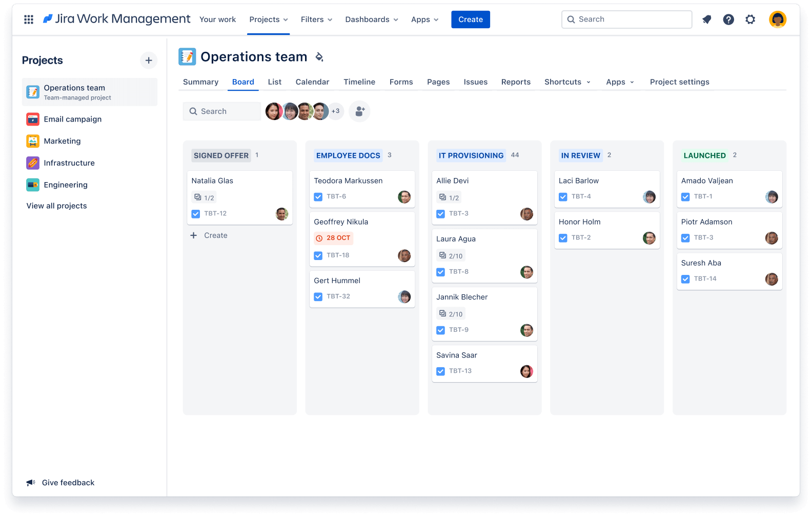The width and height of the screenshot is (812, 517).
Task: Open the app switcher grid icon
Action: click(x=29, y=19)
